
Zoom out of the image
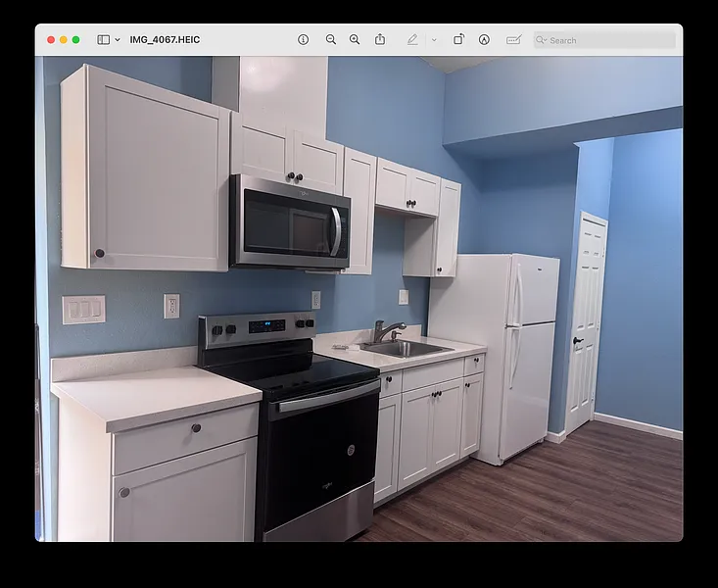point(331,40)
